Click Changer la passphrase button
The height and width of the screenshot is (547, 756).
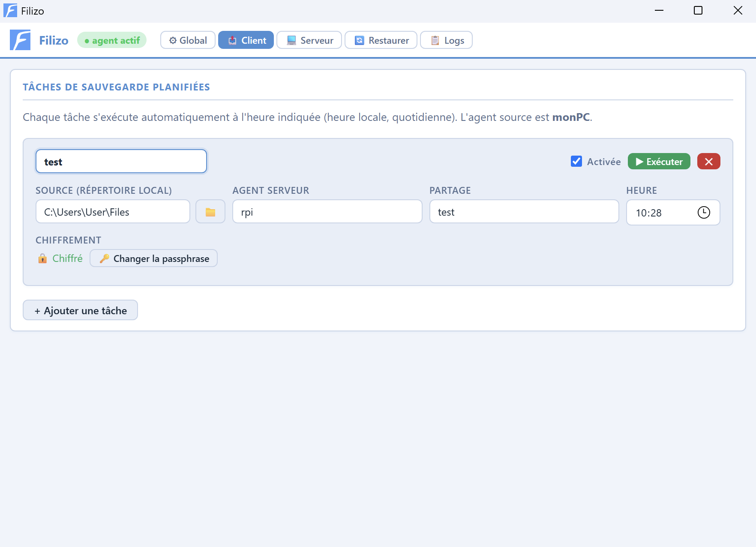point(153,258)
